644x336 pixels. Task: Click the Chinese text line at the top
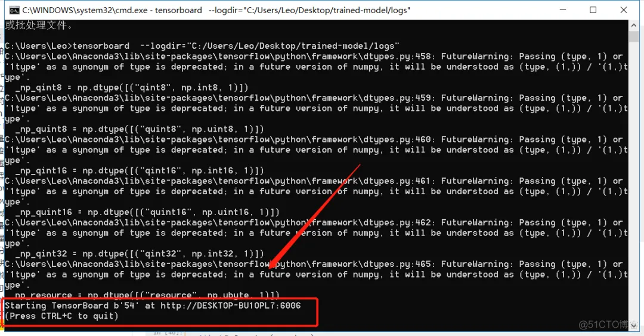tap(39, 26)
